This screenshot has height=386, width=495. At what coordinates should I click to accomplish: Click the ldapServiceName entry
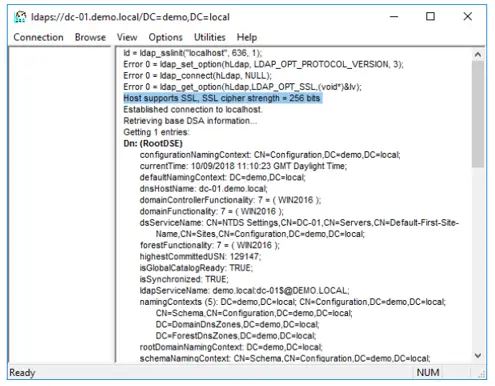[x=245, y=291]
